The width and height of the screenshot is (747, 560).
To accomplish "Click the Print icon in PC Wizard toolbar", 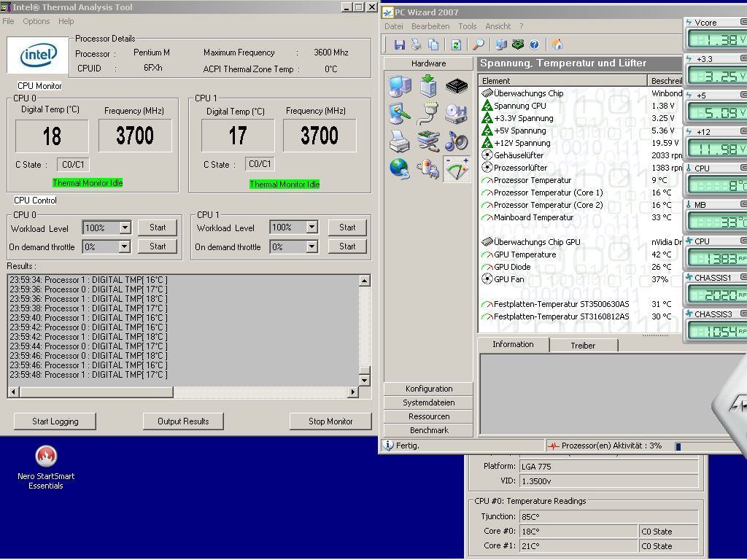I will coord(417,44).
